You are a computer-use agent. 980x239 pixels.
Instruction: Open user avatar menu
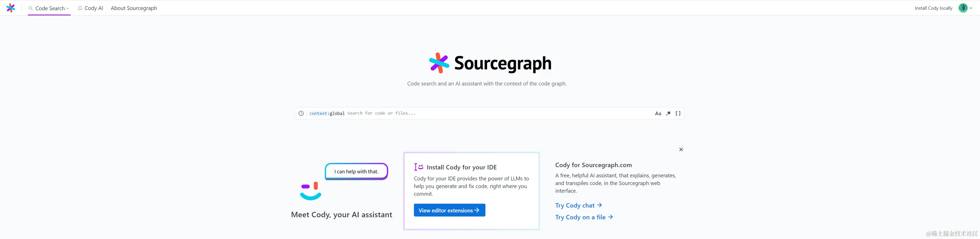(x=963, y=8)
